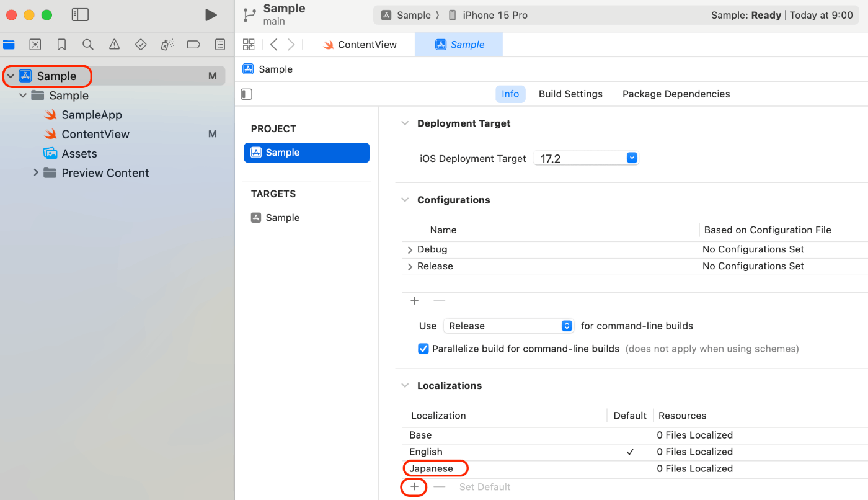Remove configuration with minus button

(x=440, y=301)
